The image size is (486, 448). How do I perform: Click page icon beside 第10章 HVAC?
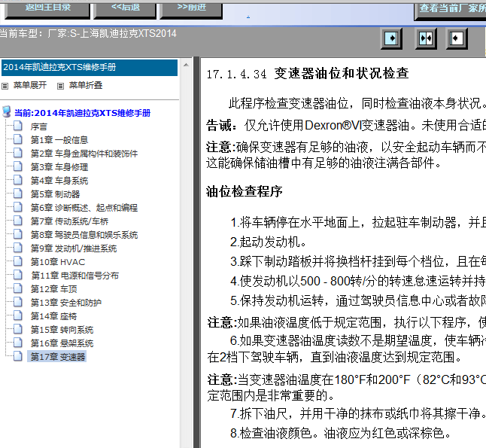pyautogui.click(x=18, y=261)
